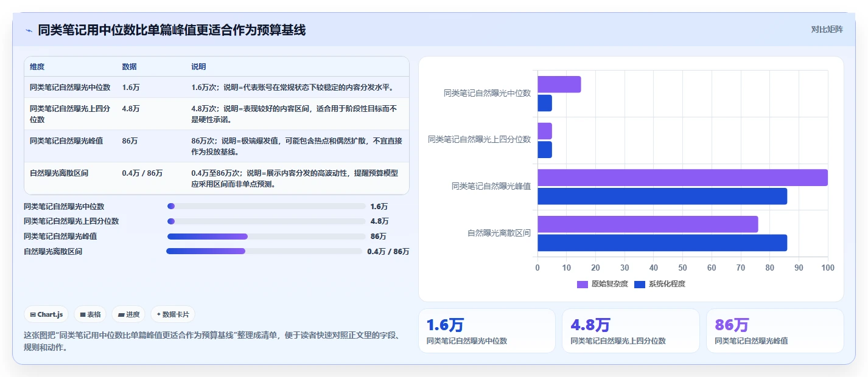Click the progress bar for 同类笔记自然曝光中位数
This screenshot has height=377, width=868.
(x=267, y=206)
